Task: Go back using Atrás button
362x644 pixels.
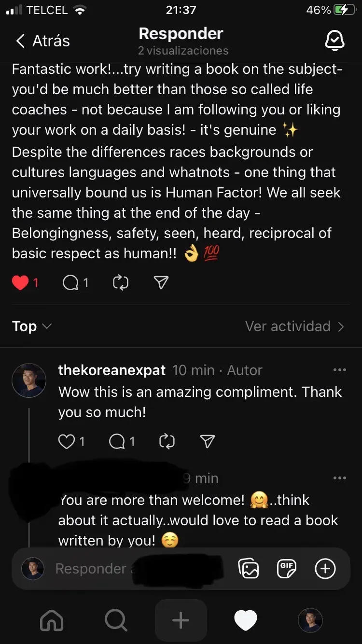Action: [x=42, y=41]
